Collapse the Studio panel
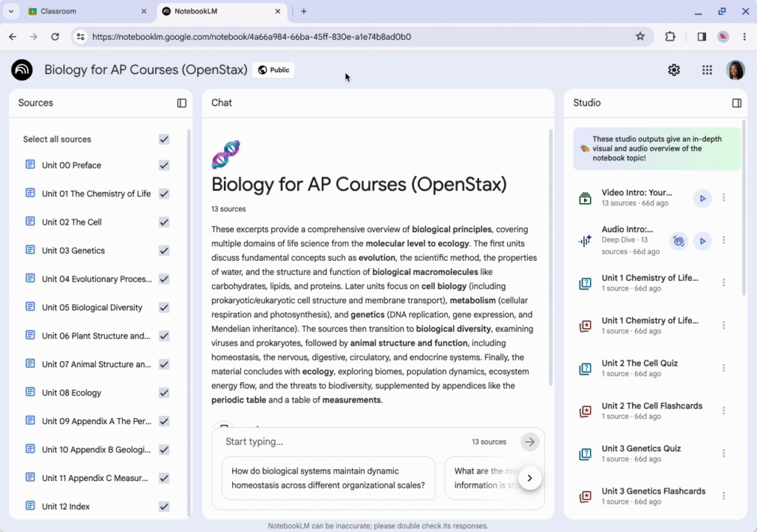The height and width of the screenshot is (532, 757). point(736,103)
